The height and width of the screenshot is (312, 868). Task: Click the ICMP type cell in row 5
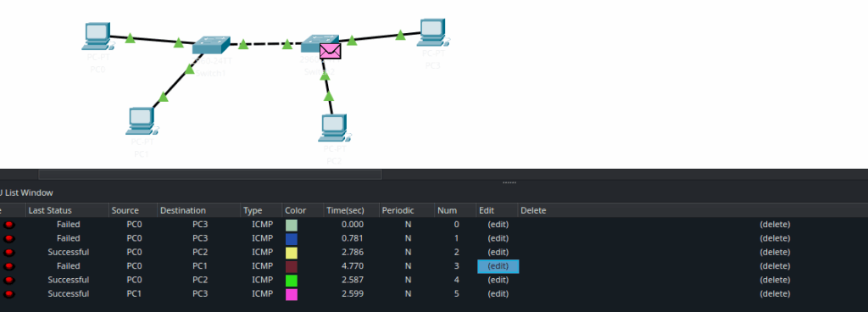click(x=263, y=293)
